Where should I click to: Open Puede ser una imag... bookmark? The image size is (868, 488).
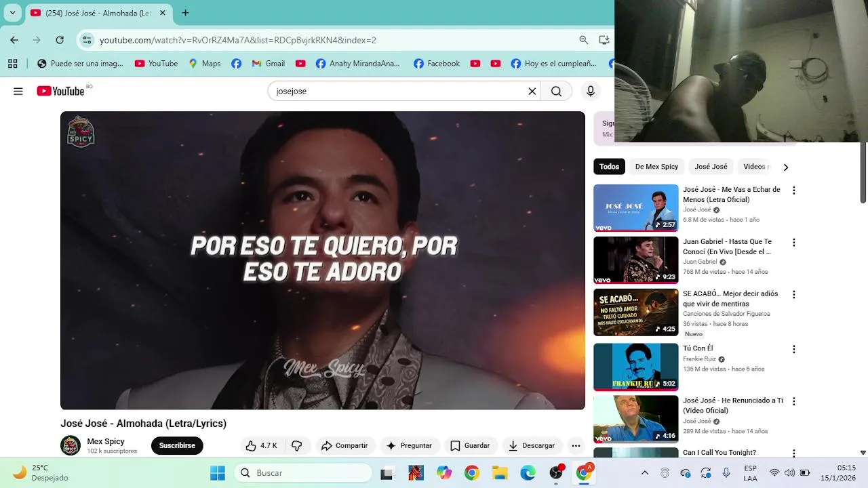click(x=80, y=63)
